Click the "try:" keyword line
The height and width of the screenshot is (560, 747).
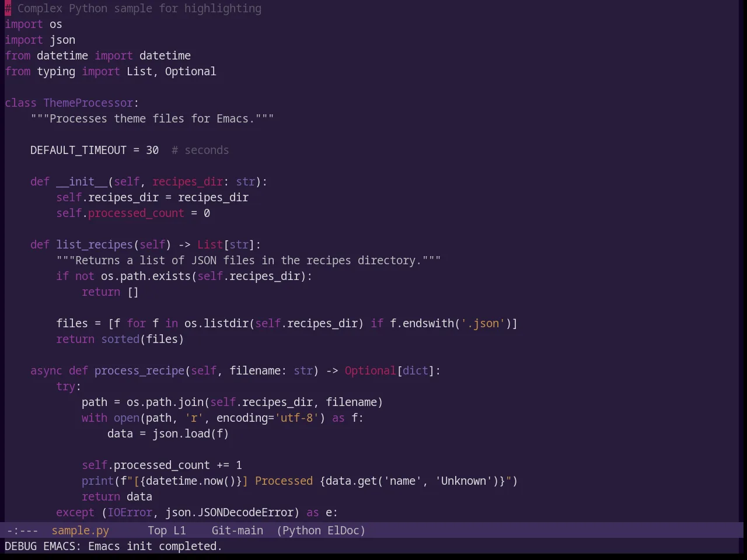point(68,386)
